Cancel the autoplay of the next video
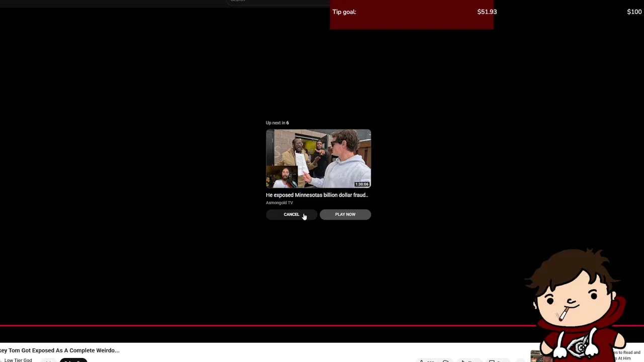644x362 pixels. click(x=291, y=215)
